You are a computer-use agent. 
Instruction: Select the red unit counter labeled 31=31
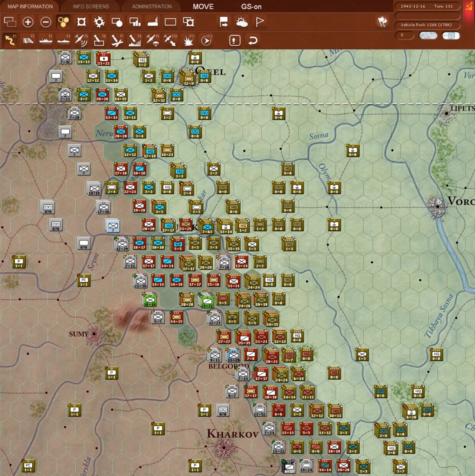[x=233, y=281]
